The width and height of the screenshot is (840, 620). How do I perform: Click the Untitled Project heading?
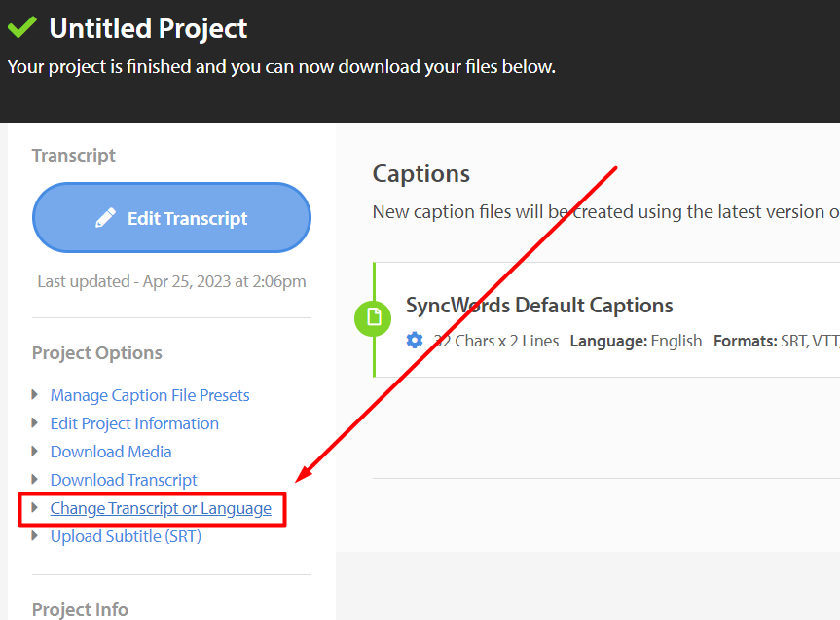pyautogui.click(x=148, y=28)
